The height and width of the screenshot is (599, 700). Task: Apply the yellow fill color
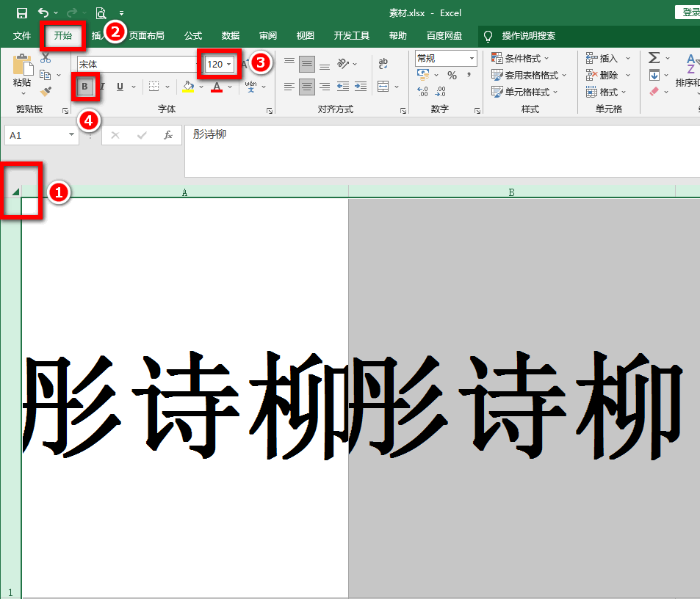pos(188,87)
